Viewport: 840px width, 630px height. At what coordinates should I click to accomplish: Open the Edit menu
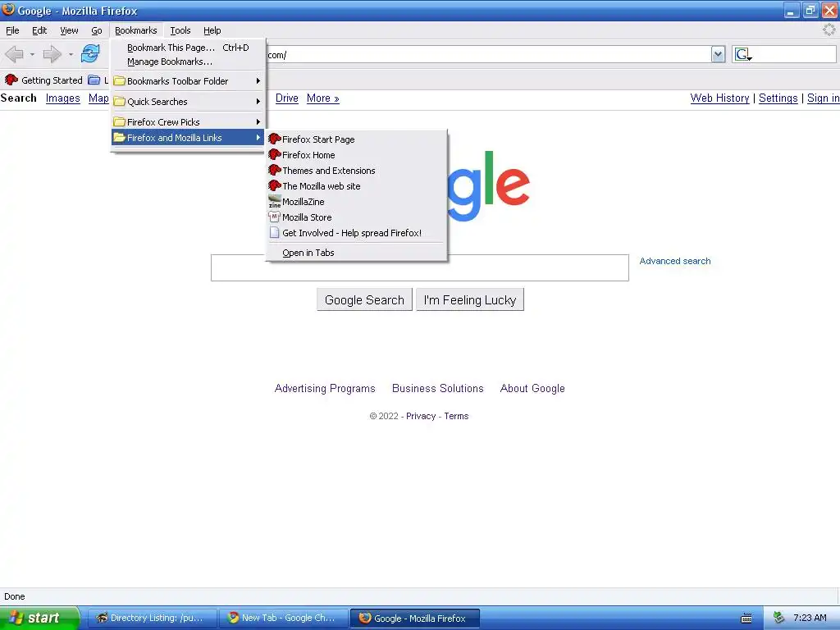point(39,30)
